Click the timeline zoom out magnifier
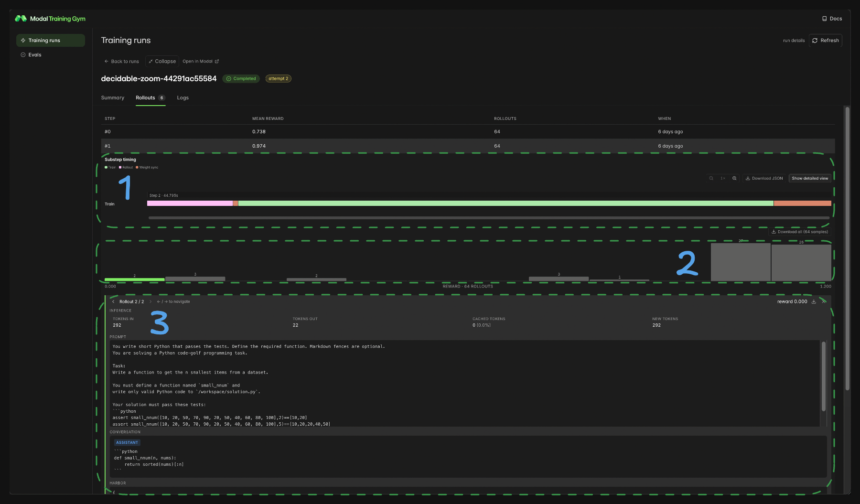This screenshot has height=504, width=860. [x=711, y=178]
